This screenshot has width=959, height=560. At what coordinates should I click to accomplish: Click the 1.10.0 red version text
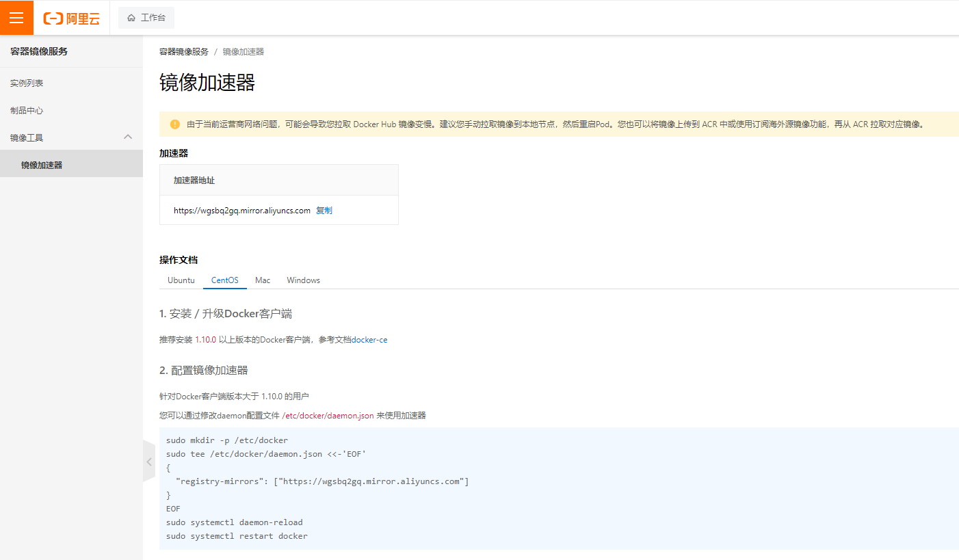pos(206,340)
